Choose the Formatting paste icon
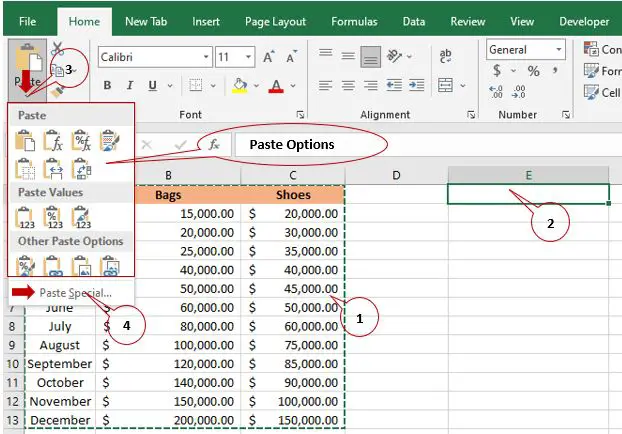 point(25,266)
